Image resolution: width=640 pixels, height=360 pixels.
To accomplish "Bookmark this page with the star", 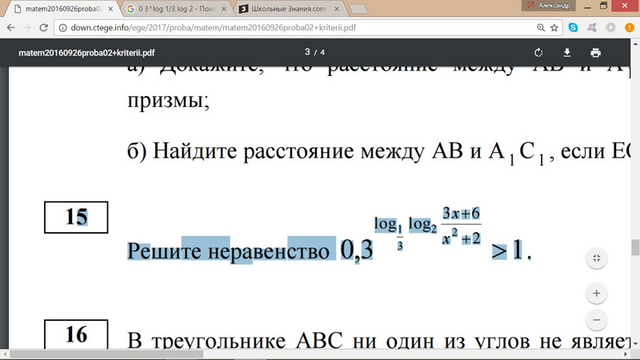I will click(554, 27).
